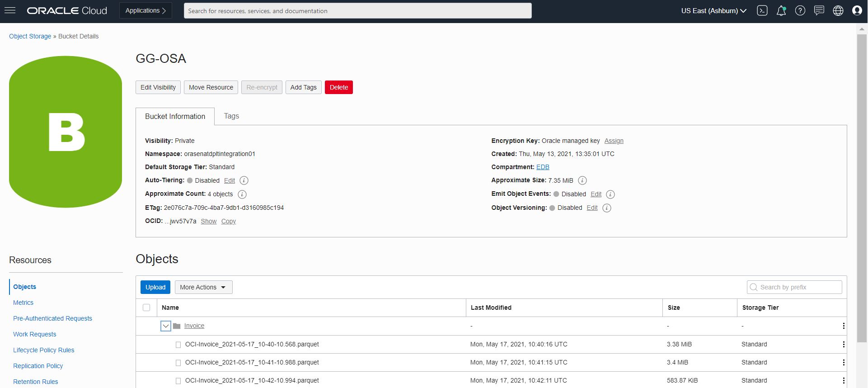The image size is (868, 388).
Task: Click the search magnifier in prefix field
Action: [754, 287]
